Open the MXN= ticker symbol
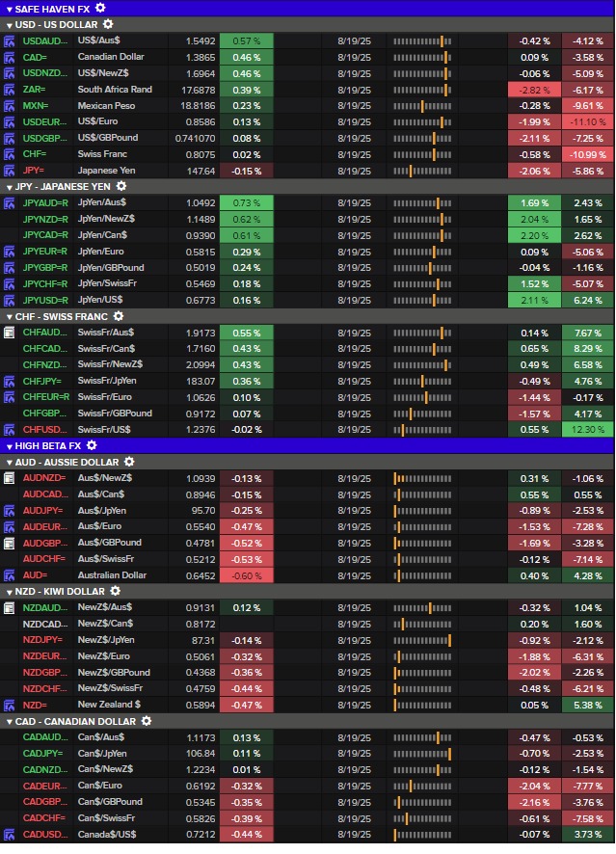This screenshot has width=616, height=854. (x=36, y=106)
